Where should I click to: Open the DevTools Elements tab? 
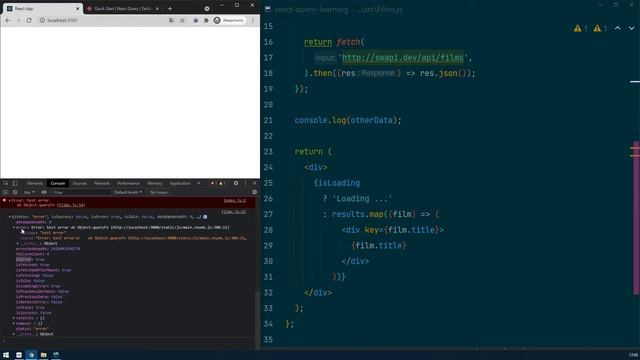click(x=35, y=183)
